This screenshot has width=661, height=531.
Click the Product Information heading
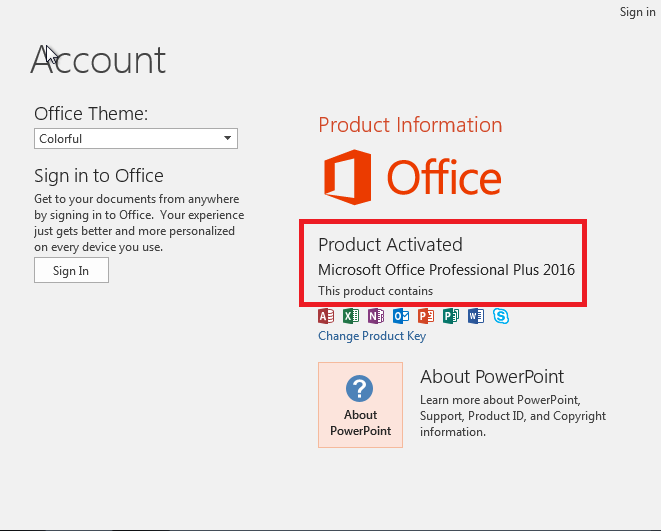click(x=410, y=125)
